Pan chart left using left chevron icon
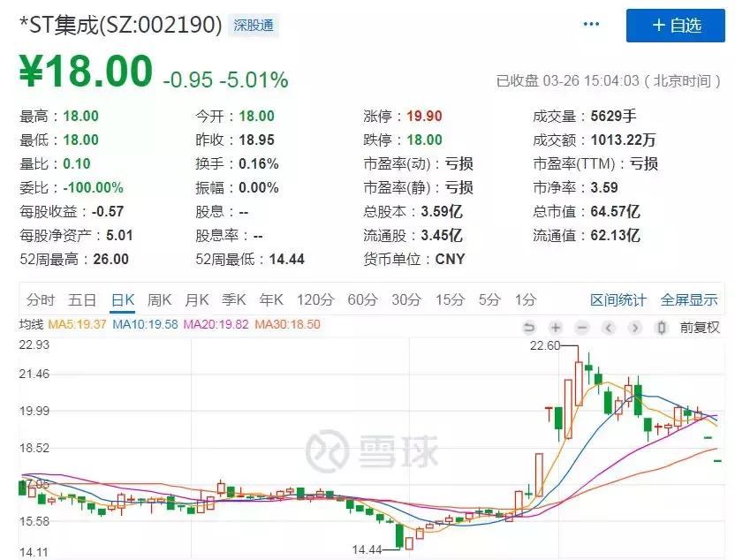Screen dimensions: 735x560 click(x=608, y=329)
